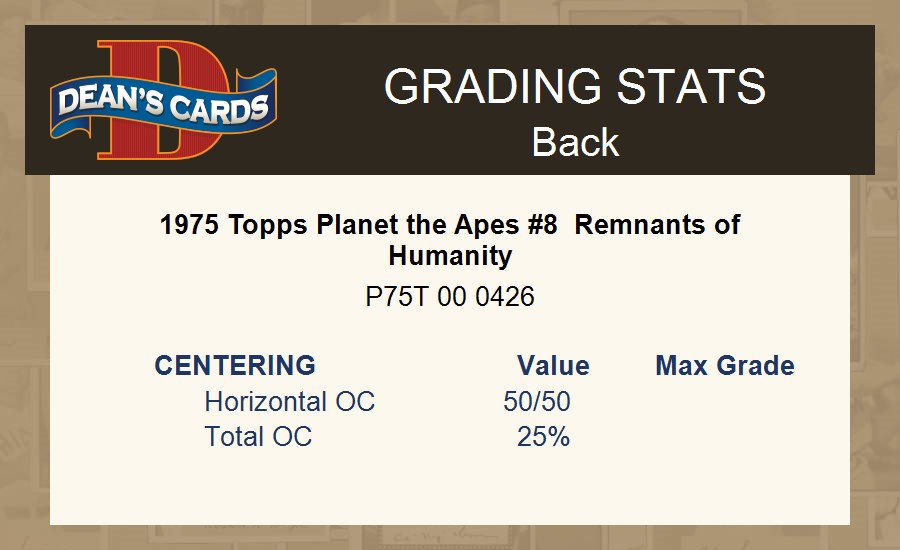This screenshot has width=900, height=550.
Task: Click the #8 card number
Action: (542, 224)
